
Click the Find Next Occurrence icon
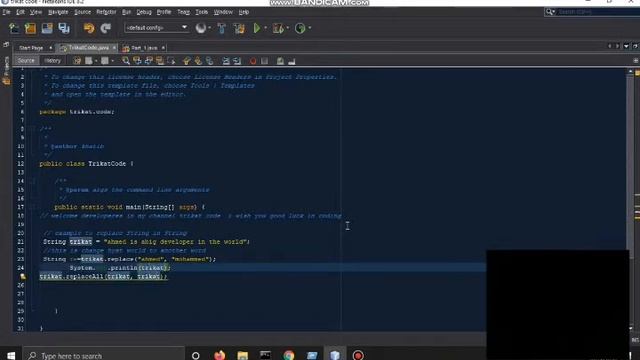(x=149, y=61)
